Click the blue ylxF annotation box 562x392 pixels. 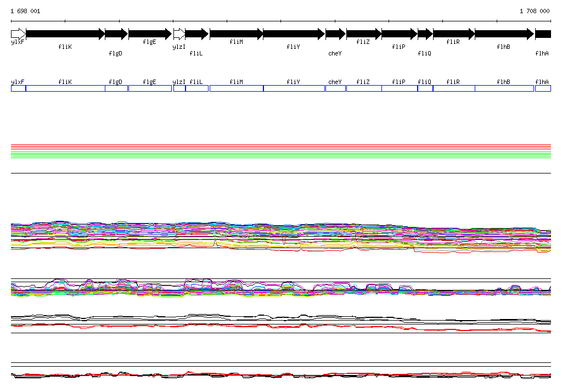pos(18,88)
